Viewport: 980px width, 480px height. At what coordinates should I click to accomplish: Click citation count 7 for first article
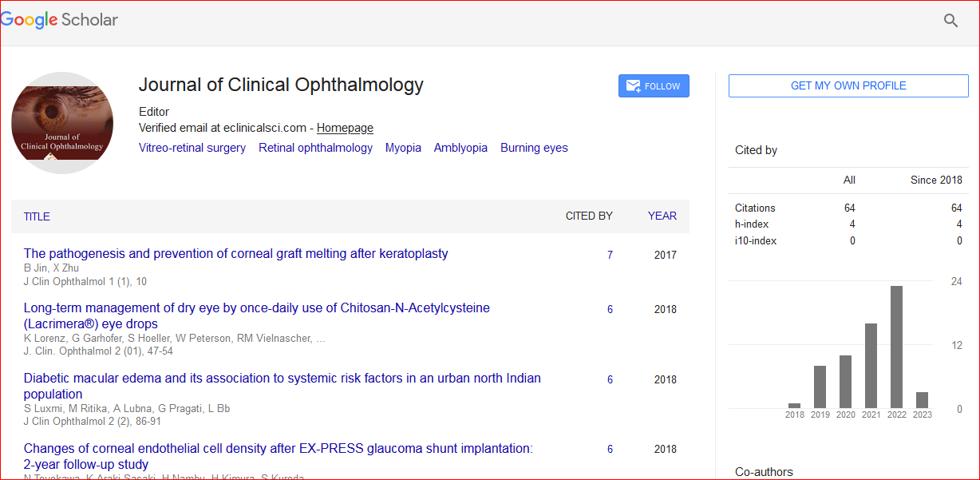[610, 255]
